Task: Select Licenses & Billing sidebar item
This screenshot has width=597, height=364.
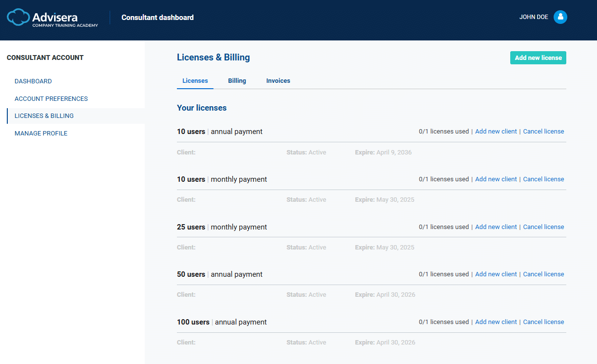Action: [x=44, y=116]
